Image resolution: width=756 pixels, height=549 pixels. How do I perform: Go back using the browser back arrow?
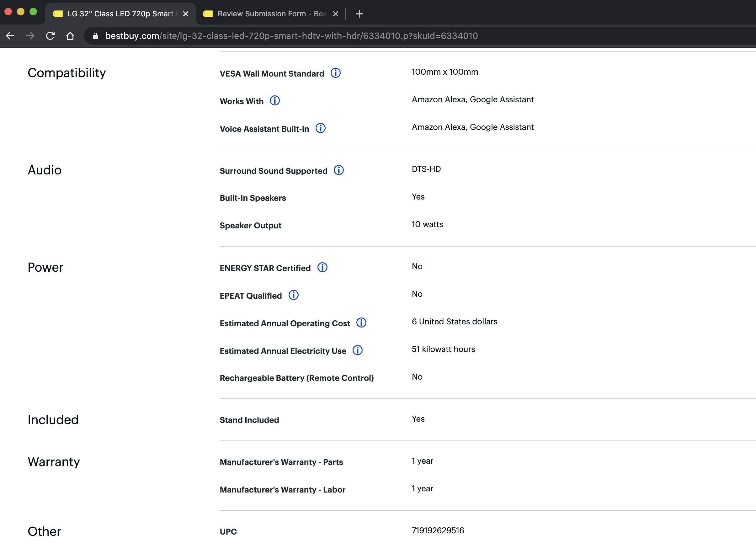pos(10,36)
